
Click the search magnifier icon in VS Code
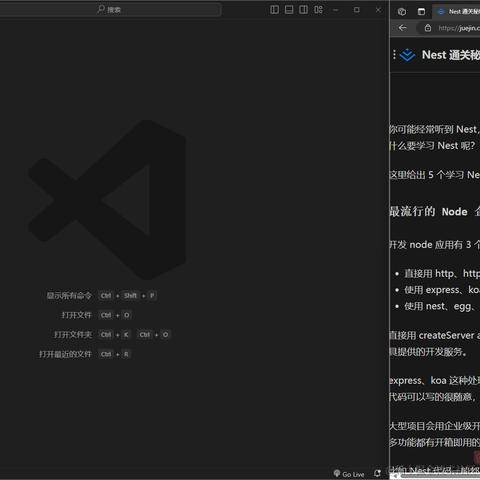pos(101,9)
